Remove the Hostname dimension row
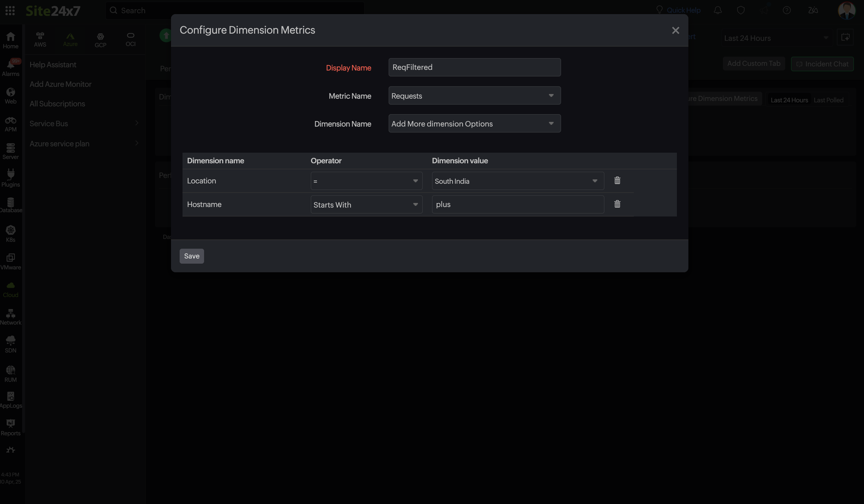 coord(617,204)
